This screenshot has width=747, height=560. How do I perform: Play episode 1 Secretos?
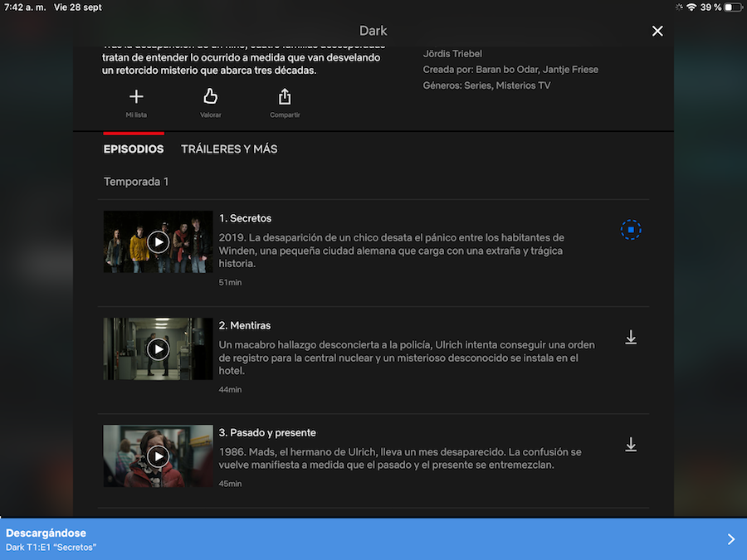(158, 241)
